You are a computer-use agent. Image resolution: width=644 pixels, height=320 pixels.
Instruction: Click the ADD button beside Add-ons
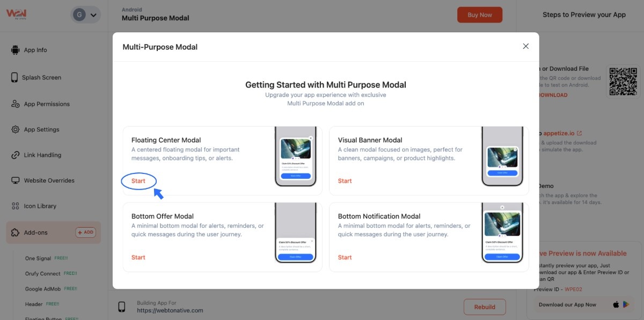[85, 232]
